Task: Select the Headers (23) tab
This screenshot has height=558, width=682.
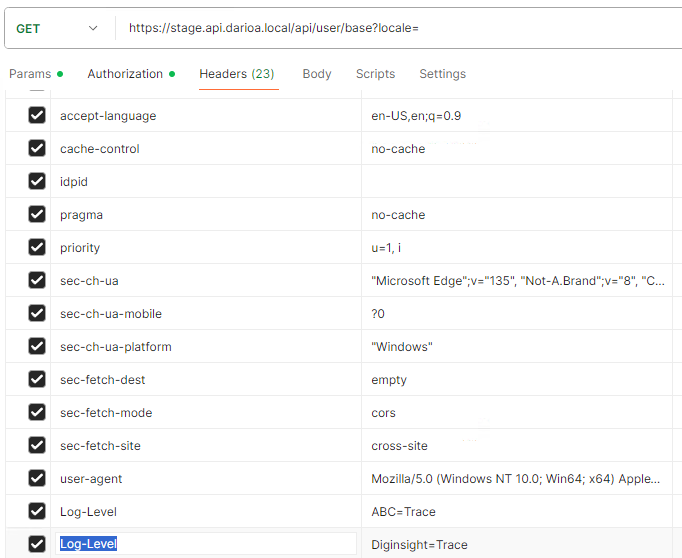Action: (236, 74)
